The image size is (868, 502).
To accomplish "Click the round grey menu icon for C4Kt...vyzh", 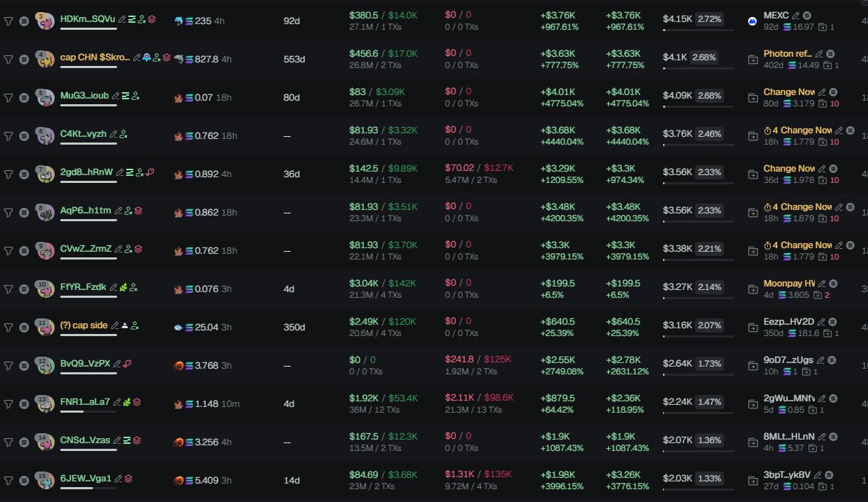I will tap(23, 136).
